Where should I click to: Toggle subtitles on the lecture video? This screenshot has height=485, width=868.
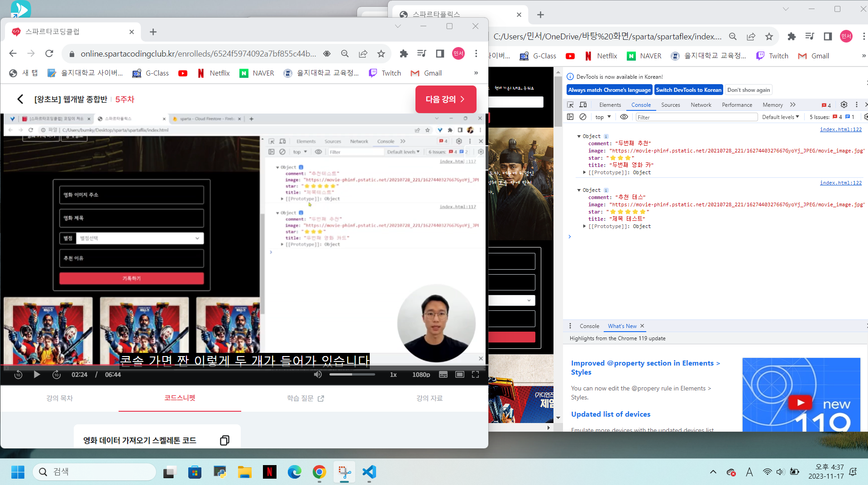(x=443, y=375)
